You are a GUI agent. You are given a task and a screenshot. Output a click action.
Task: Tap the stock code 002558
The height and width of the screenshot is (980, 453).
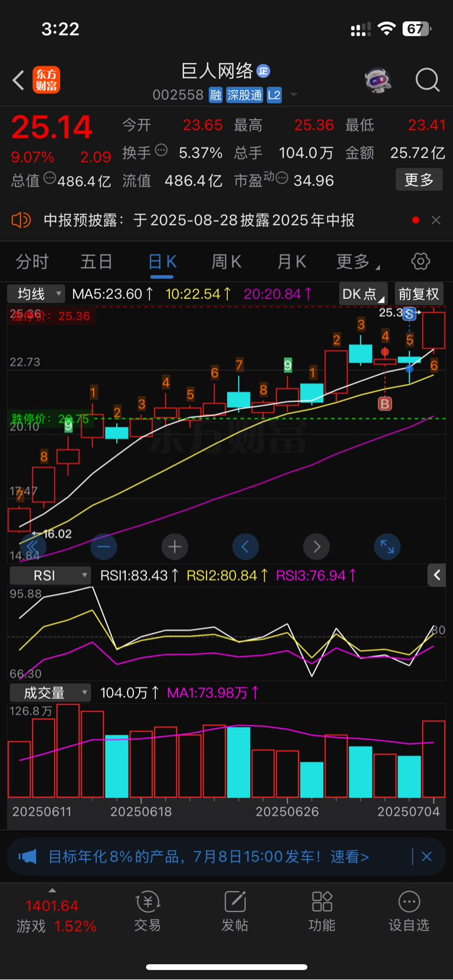click(178, 95)
